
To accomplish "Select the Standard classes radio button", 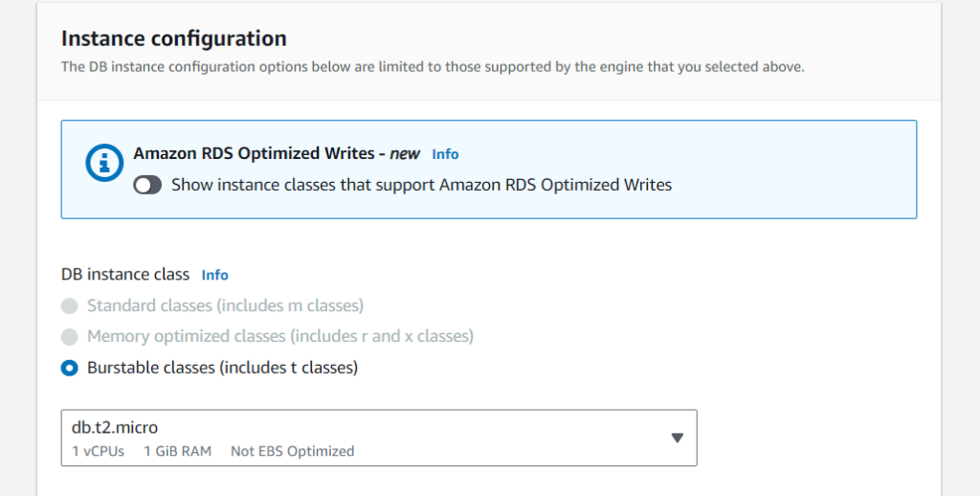I will [x=69, y=305].
